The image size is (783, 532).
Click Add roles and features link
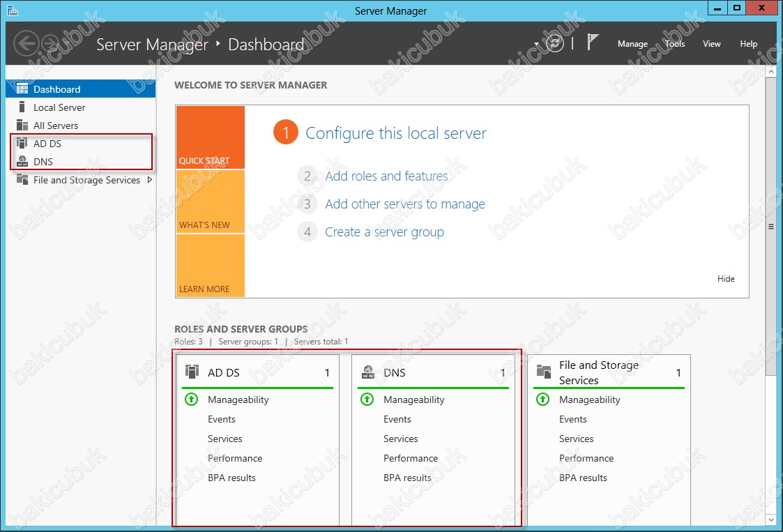tap(386, 176)
